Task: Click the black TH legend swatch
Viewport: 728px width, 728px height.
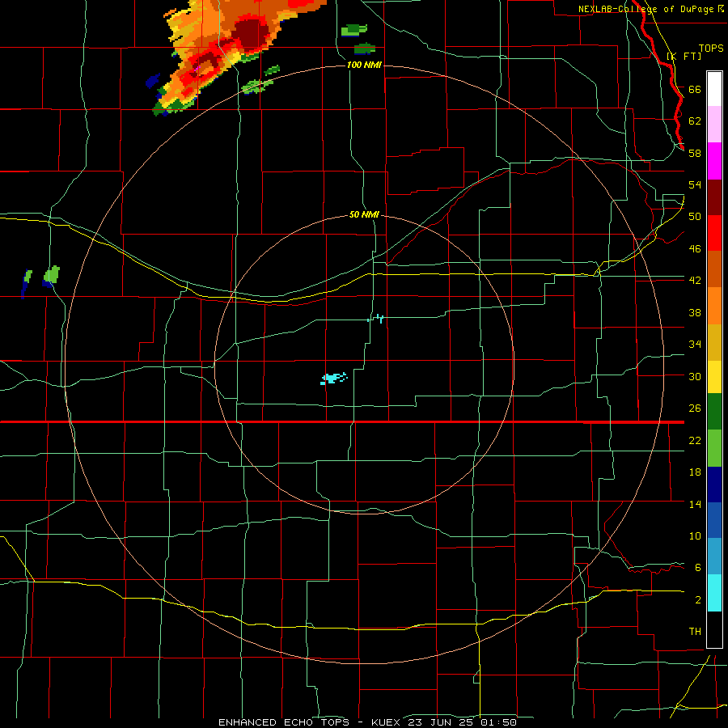Action: [714, 629]
